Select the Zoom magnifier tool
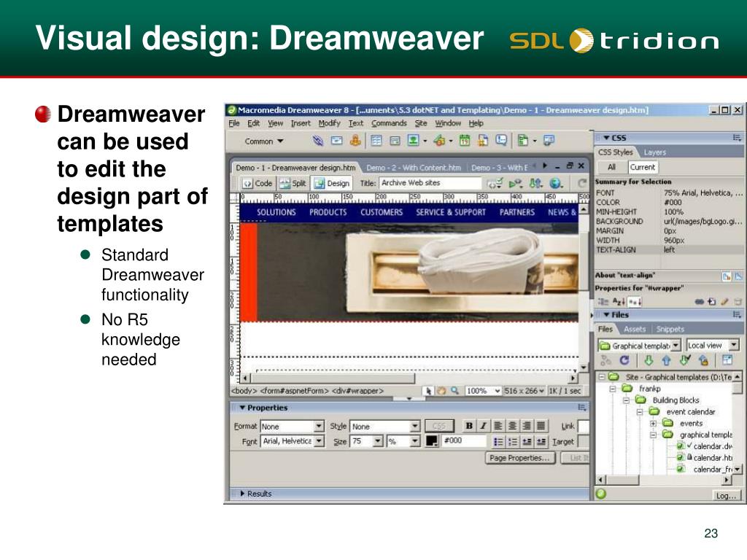This screenshot has height=560, width=747. (x=454, y=391)
